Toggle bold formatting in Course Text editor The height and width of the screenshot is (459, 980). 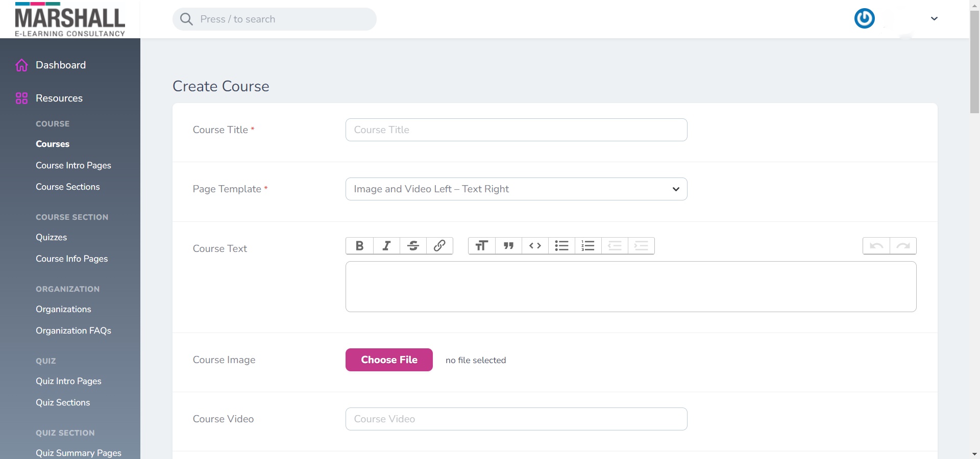click(359, 246)
